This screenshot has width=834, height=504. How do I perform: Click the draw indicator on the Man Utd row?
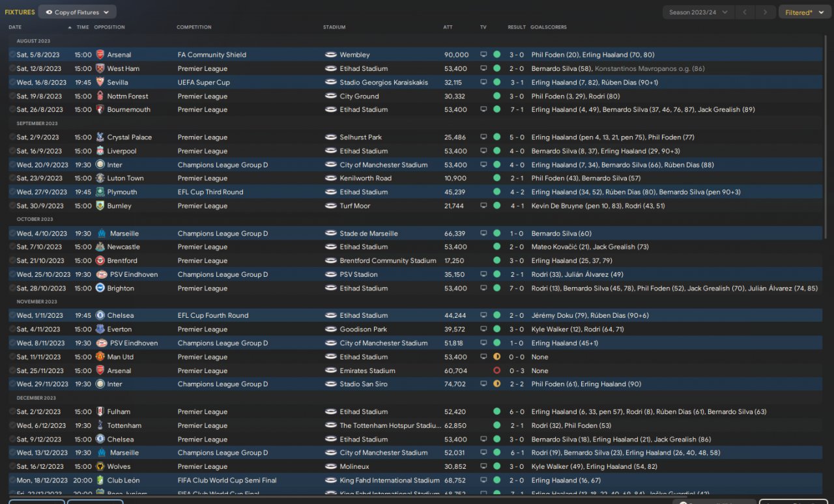(x=497, y=357)
